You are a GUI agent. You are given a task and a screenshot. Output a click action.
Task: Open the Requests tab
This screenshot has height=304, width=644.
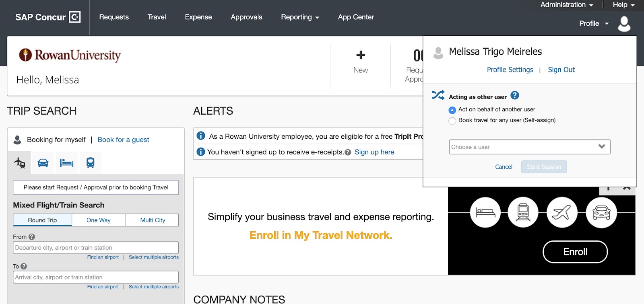point(114,17)
